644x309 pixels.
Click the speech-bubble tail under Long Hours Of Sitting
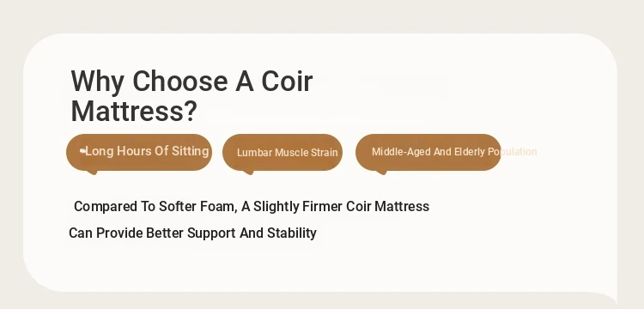click(x=93, y=172)
